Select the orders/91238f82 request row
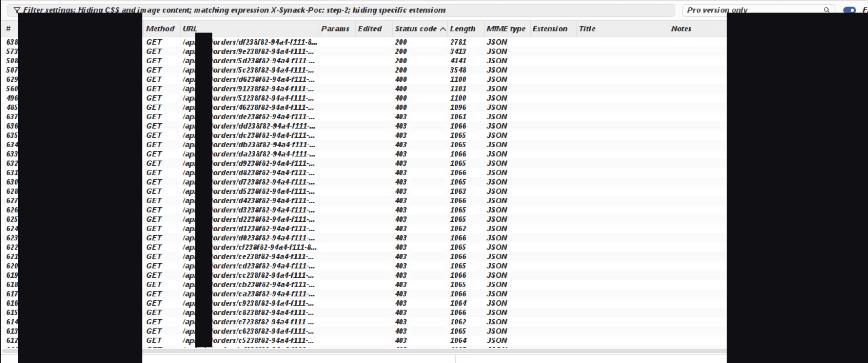The height and width of the screenshot is (363, 868). click(363, 89)
